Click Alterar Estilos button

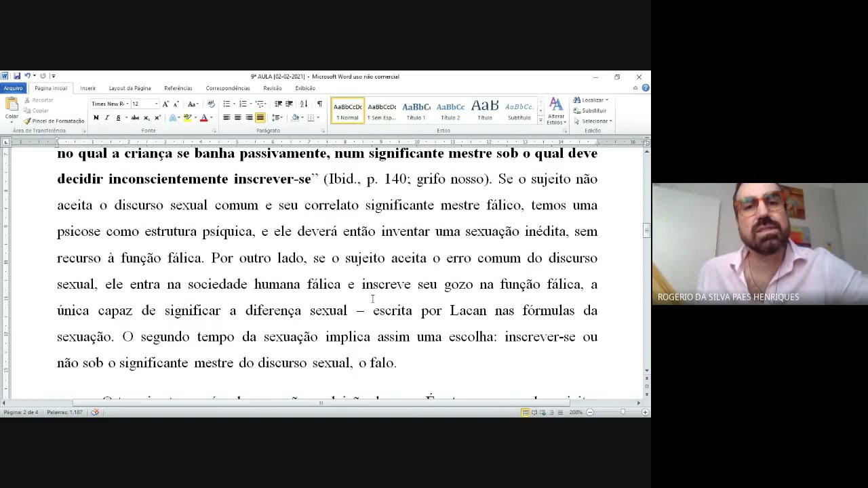tap(556, 111)
